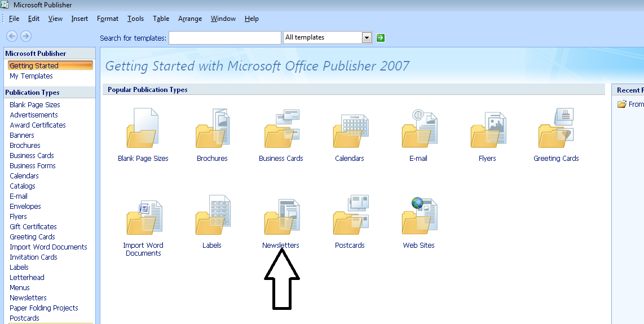Click the Back navigation arrow
Screen dimensions: 644x324
[x=12, y=36]
